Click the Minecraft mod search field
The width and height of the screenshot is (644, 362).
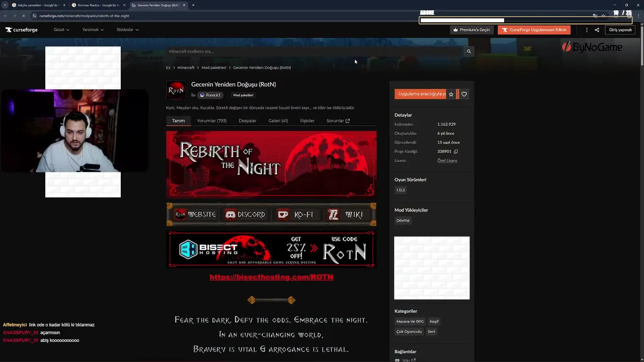tap(315, 51)
